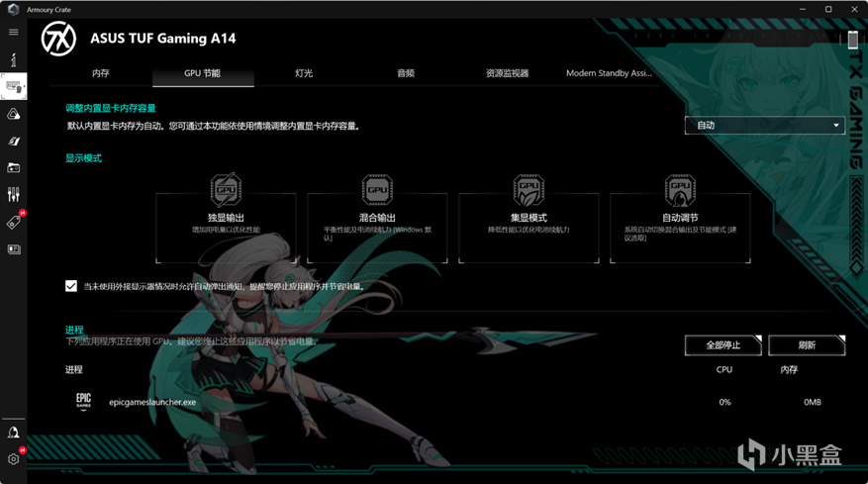Switch to the GPU 节能 tab
The image size is (868, 484).
pyautogui.click(x=203, y=73)
